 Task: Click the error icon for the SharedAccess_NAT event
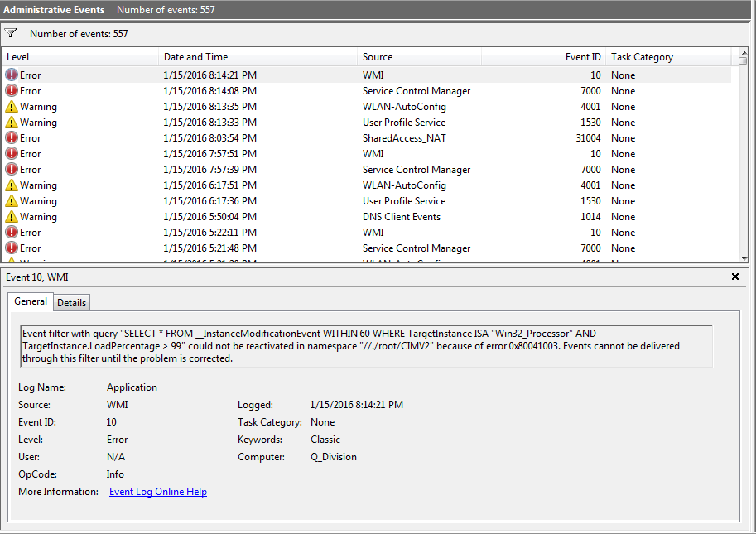coord(12,138)
